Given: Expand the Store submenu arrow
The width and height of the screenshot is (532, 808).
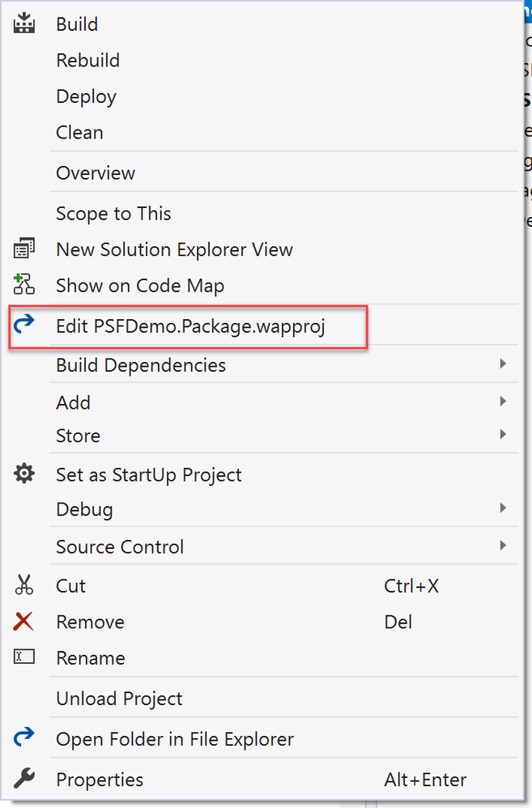Looking at the screenshot, I should [503, 435].
